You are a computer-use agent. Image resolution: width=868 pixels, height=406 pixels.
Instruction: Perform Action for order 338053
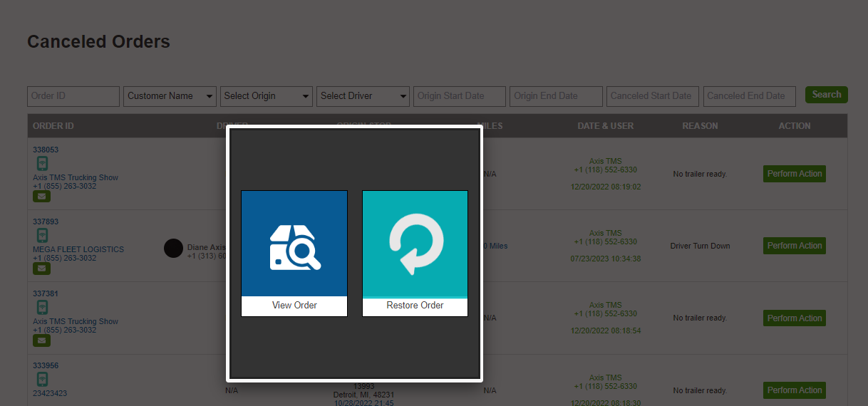(x=794, y=174)
